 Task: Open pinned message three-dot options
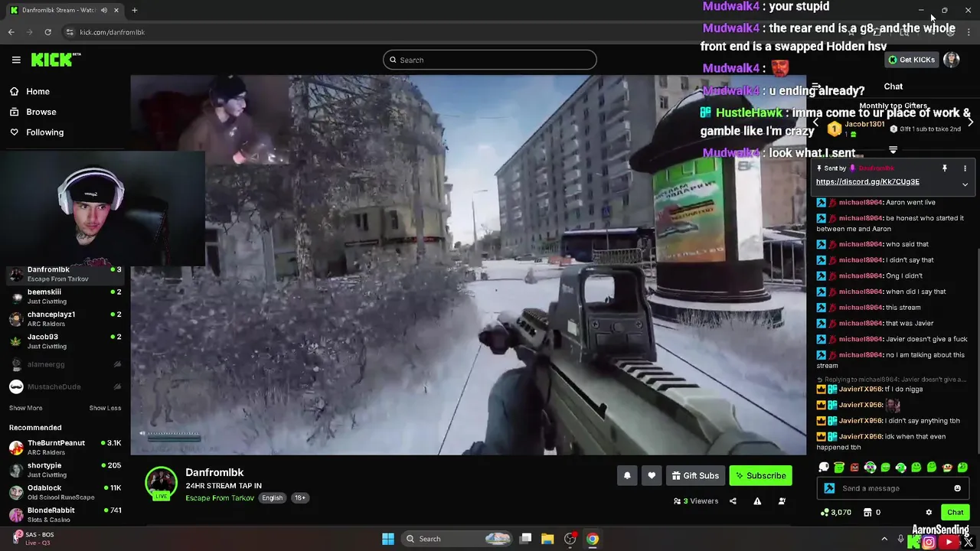[x=965, y=168]
